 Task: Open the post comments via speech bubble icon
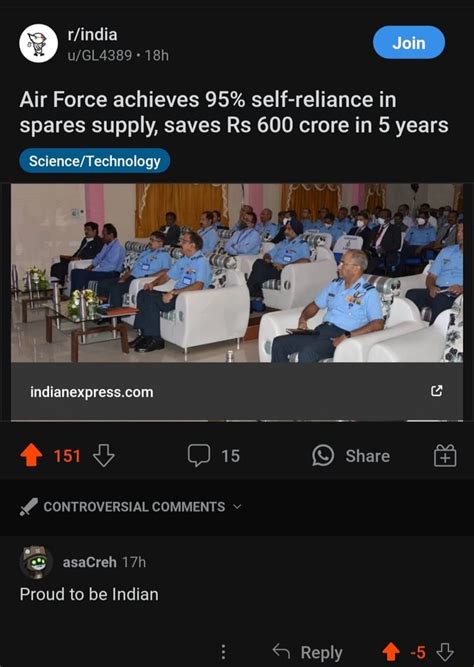(x=199, y=455)
